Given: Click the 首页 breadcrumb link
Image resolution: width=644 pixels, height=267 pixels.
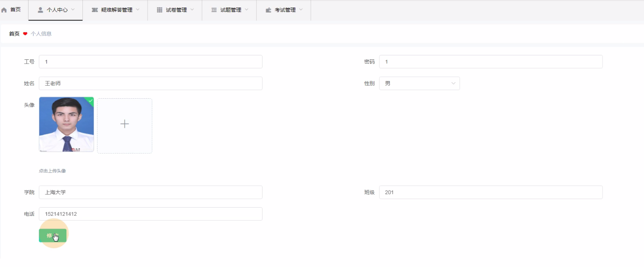Looking at the screenshot, I should coord(14,33).
